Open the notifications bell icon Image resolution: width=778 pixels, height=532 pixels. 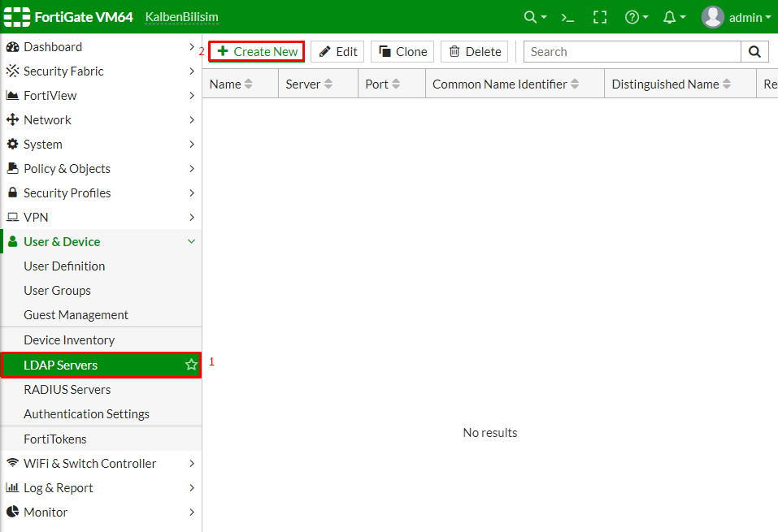click(x=669, y=17)
